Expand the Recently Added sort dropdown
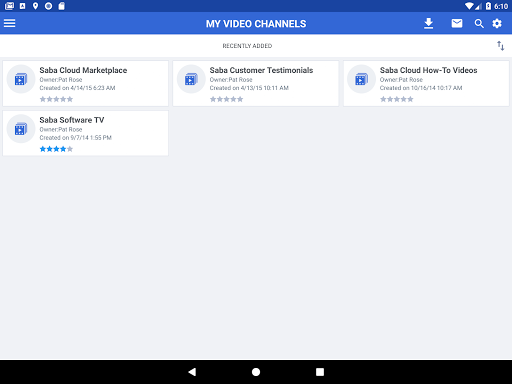The width and height of the screenshot is (512, 384). coord(247,46)
